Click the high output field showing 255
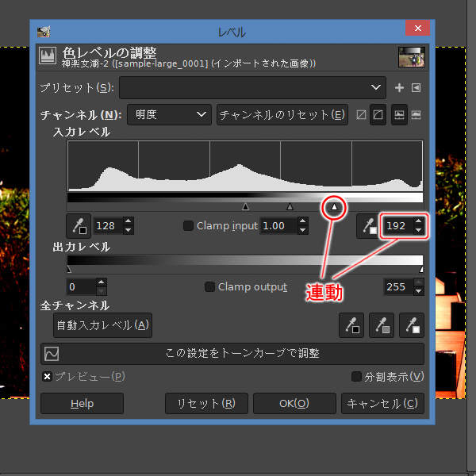 pyautogui.click(x=399, y=287)
